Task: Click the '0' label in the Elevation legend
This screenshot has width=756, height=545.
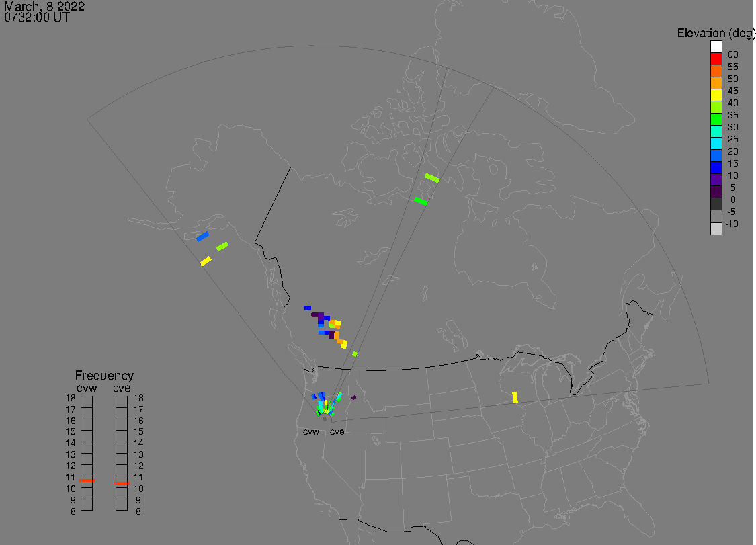Action: coord(733,200)
